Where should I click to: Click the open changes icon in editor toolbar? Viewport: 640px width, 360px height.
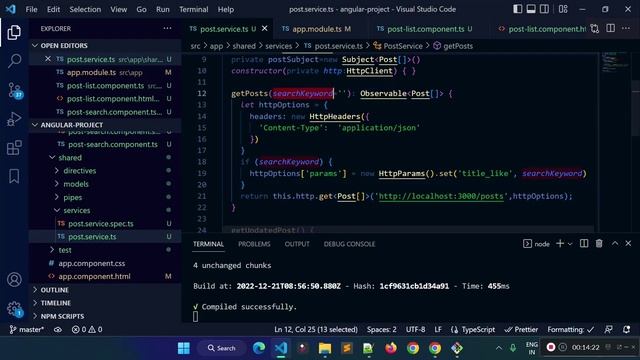point(595,29)
